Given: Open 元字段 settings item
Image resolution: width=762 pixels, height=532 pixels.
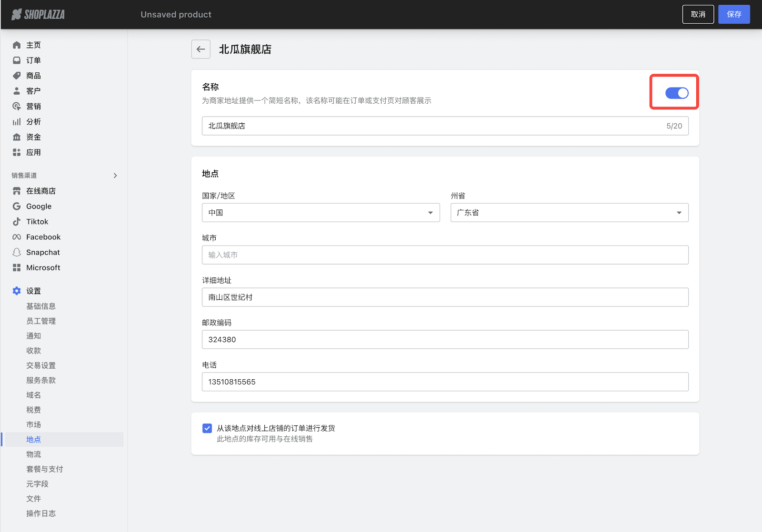Looking at the screenshot, I should (37, 483).
